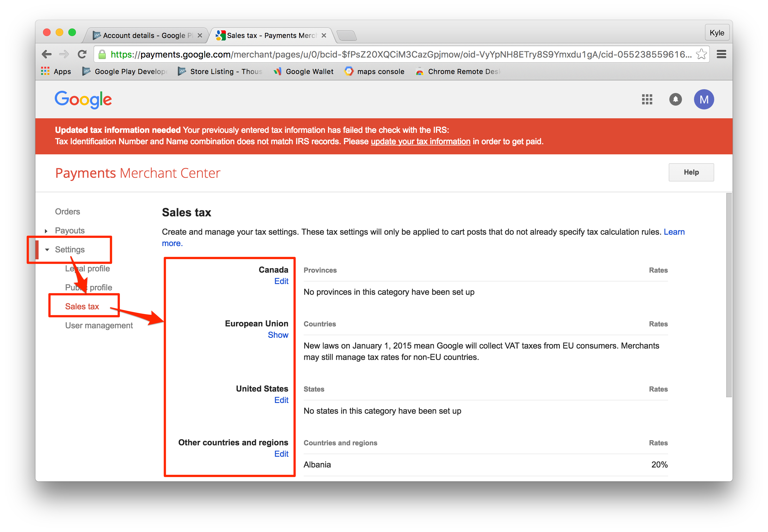Click the Help button
The image size is (768, 532).
tap(691, 172)
